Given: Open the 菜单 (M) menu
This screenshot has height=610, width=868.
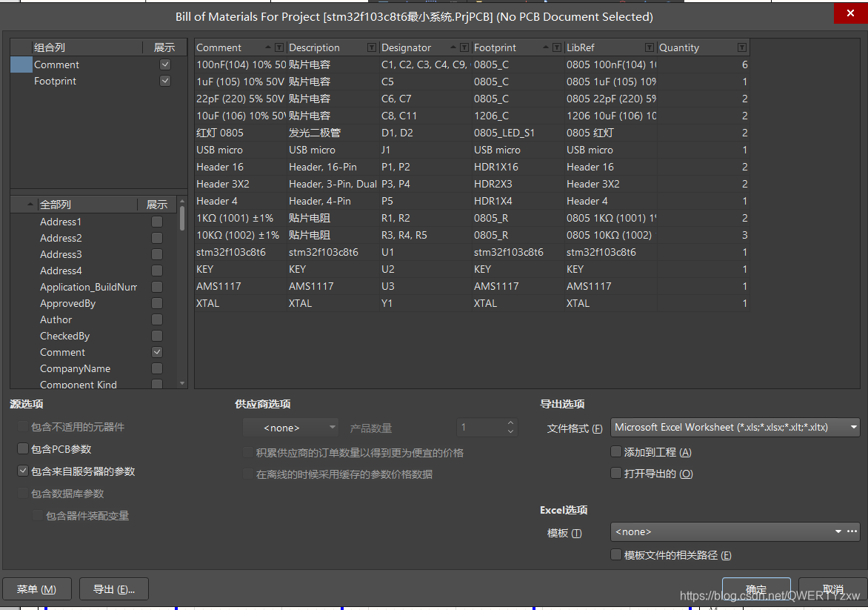Looking at the screenshot, I should [37, 589].
